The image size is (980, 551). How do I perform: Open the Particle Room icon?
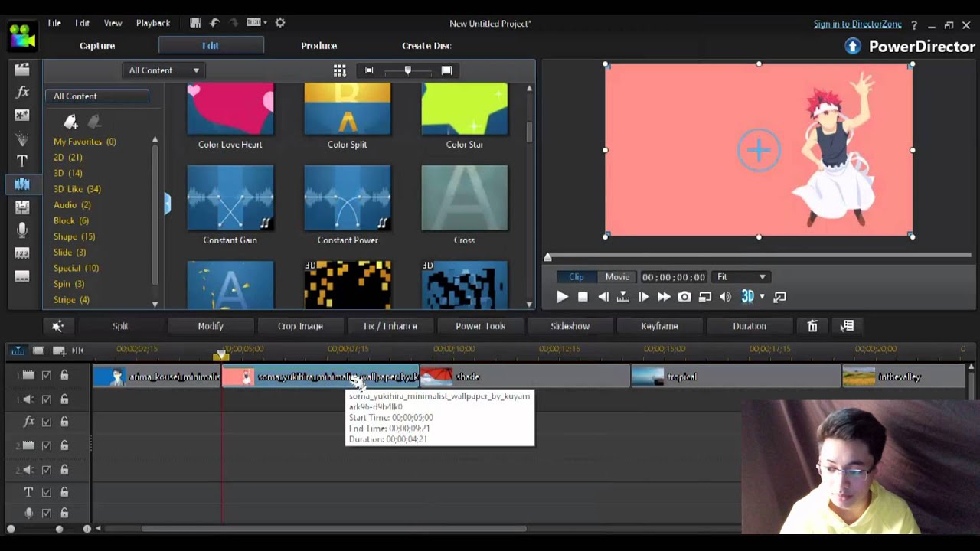22,139
